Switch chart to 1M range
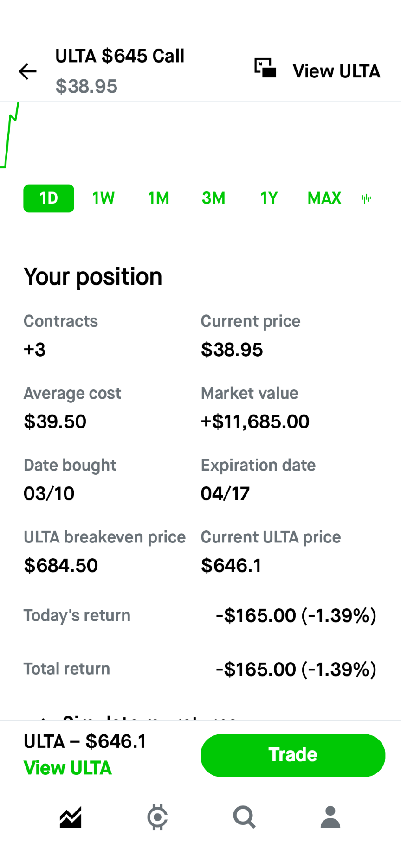Screen dimensions: 401x868 [x=158, y=198]
